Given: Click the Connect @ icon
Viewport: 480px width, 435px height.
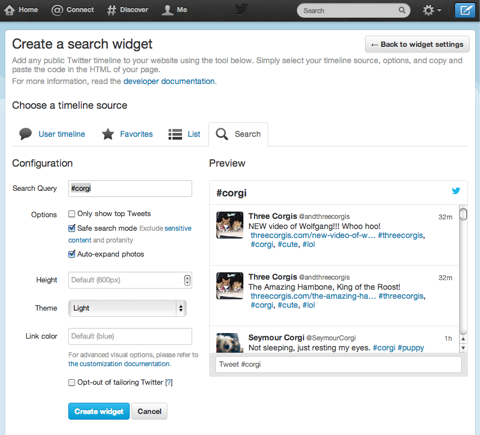Looking at the screenshot, I should click(57, 10).
